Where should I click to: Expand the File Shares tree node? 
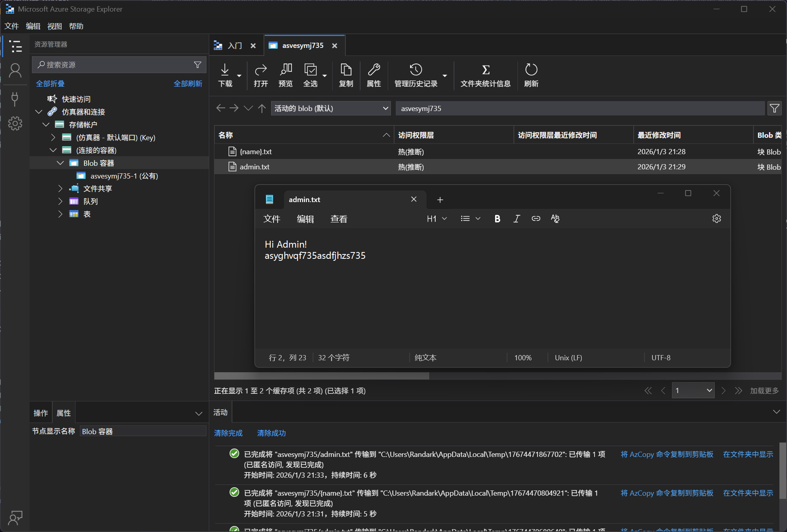(x=60, y=189)
